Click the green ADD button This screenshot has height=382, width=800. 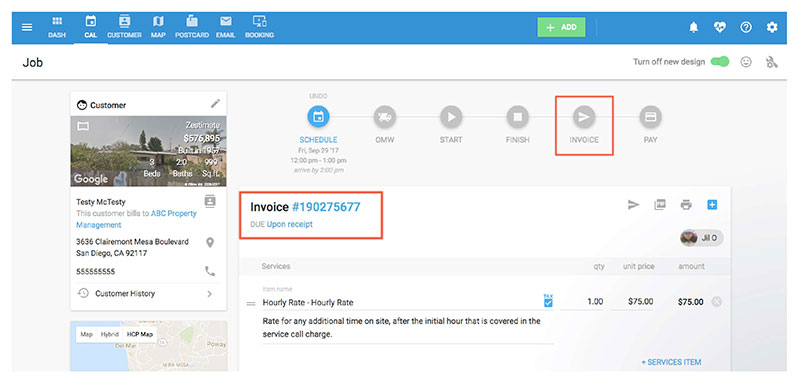click(561, 28)
